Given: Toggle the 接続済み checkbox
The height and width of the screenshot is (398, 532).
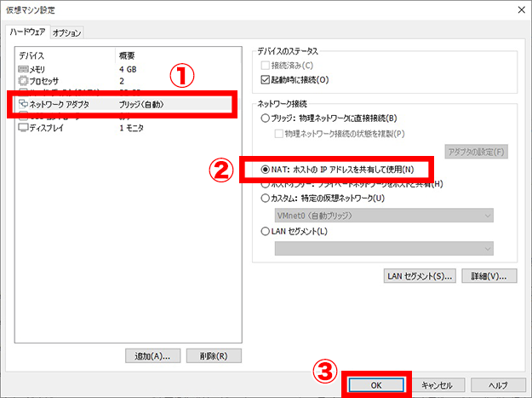Looking at the screenshot, I should [x=265, y=66].
